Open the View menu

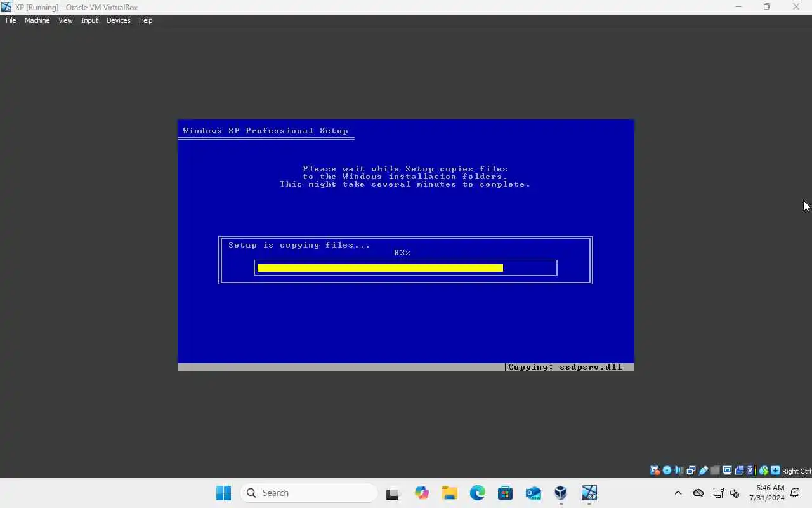click(x=65, y=20)
